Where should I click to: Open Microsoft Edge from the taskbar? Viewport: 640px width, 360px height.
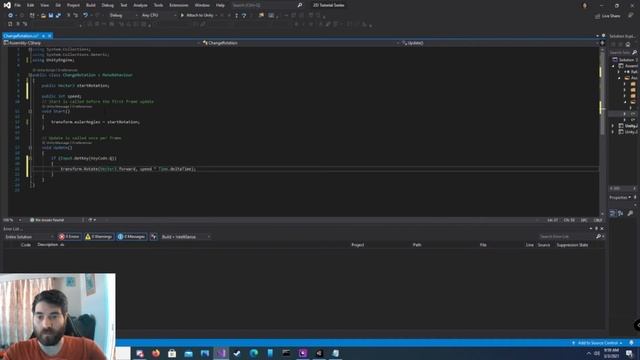[253, 353]
